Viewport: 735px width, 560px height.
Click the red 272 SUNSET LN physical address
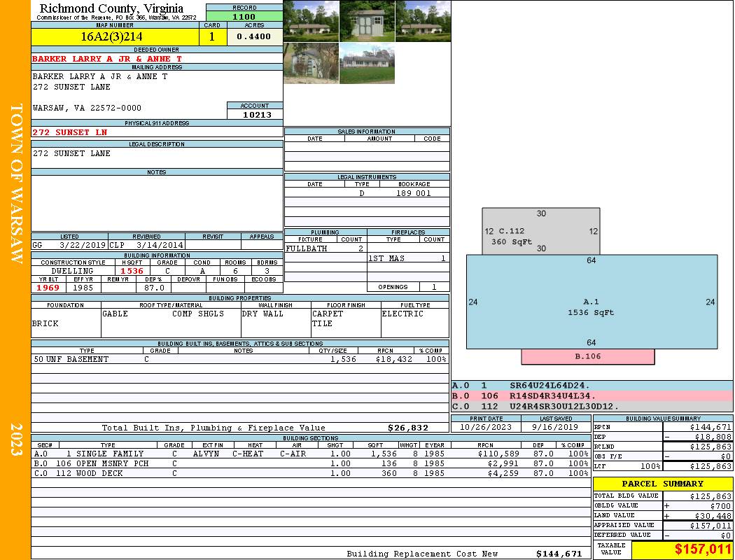point(70,132)
